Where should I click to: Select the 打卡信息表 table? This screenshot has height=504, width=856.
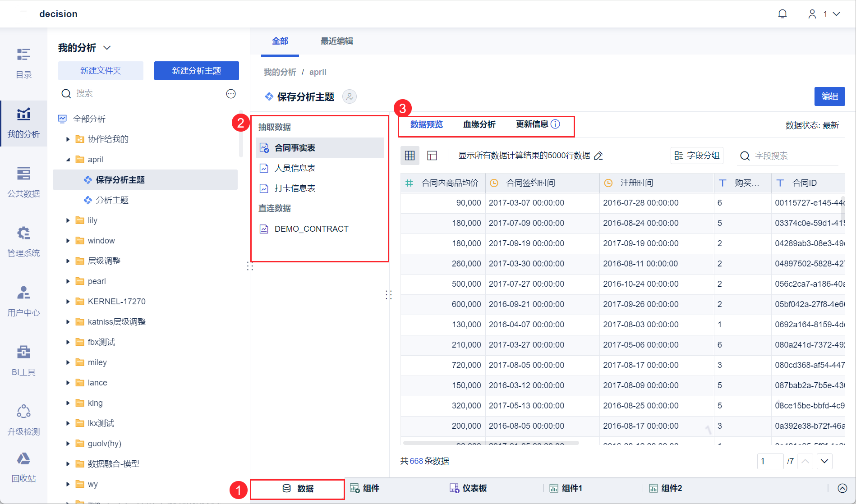320,188
